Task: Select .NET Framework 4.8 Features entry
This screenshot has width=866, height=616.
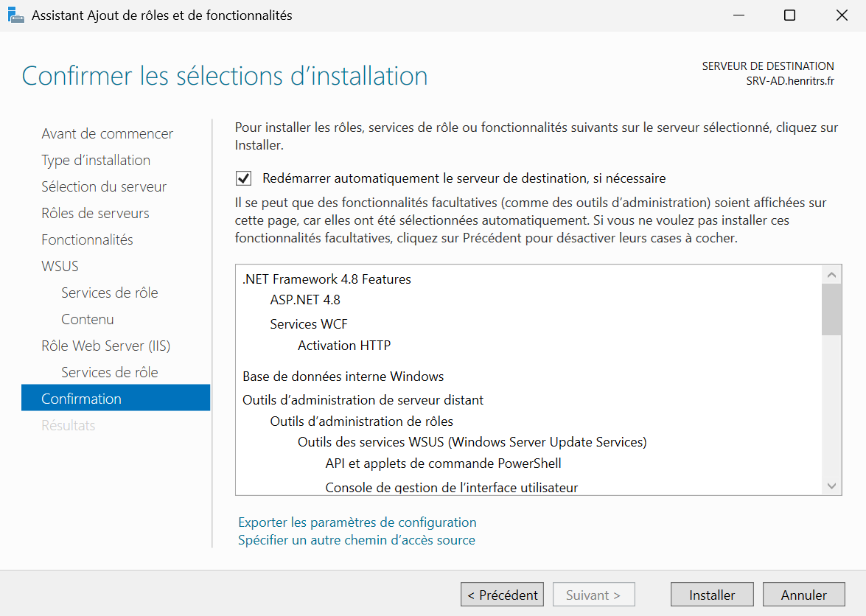Action: (x=327, y=279)
